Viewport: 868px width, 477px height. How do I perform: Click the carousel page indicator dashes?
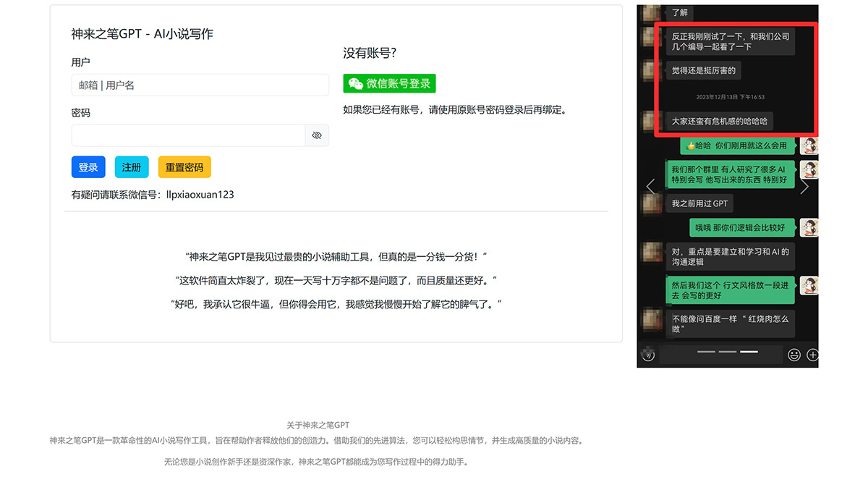click(x=727, y=353)
